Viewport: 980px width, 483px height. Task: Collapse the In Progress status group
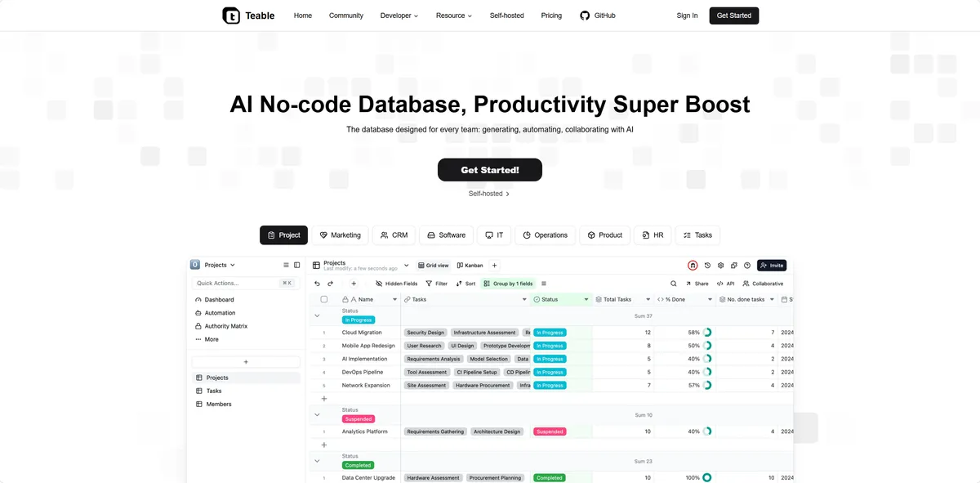[x=317, y=315]
